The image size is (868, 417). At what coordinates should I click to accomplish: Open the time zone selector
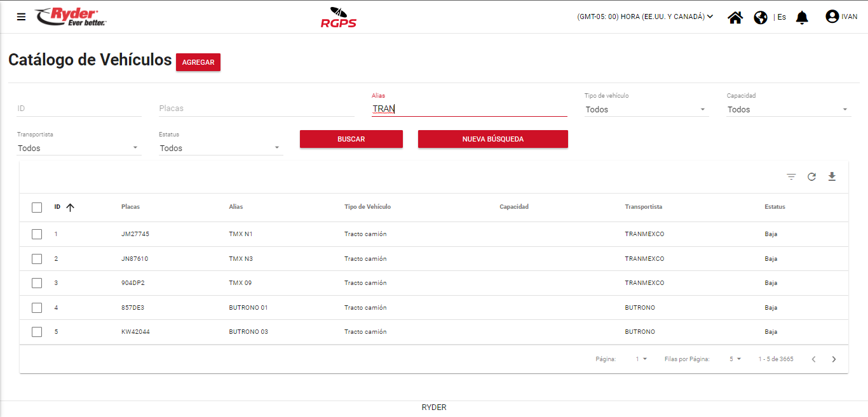tap(645, 17)
